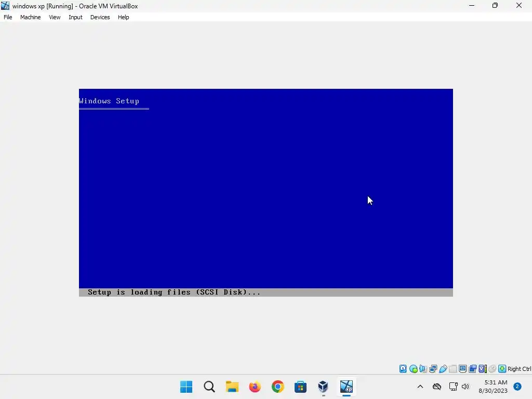Open the Machine menu
The height and width of the screenshot is (399, 532).
(31, 17)
